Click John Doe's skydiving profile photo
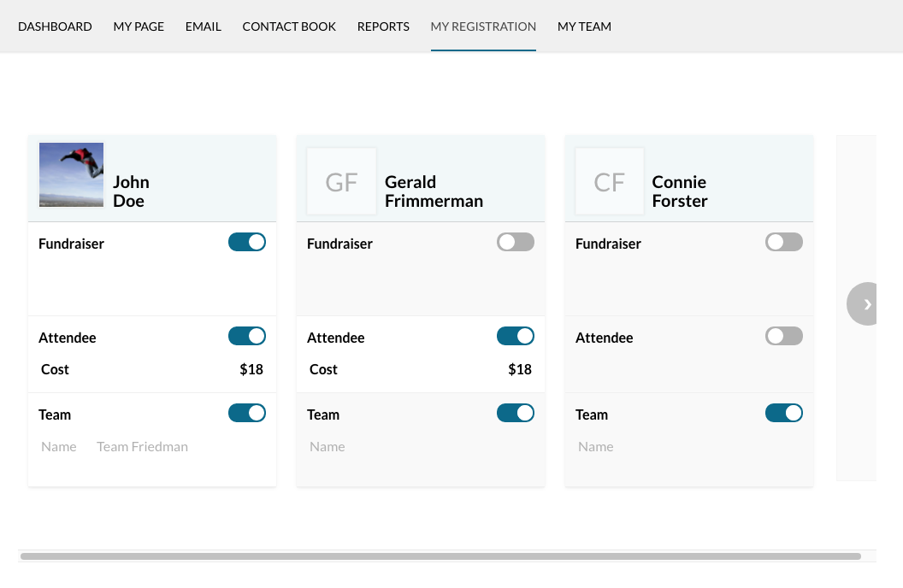This screenshot has width=903, height=588. click(72, 175)
